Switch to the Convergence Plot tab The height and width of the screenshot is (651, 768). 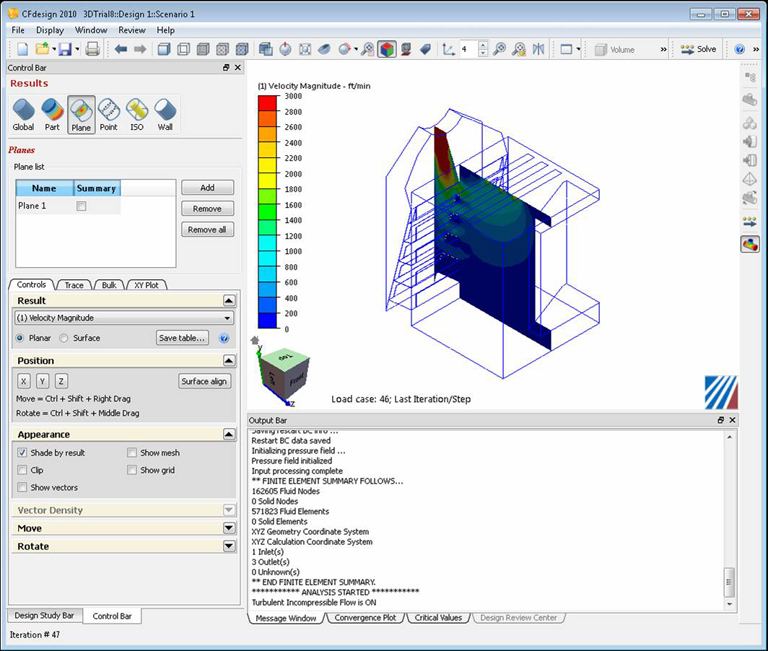point(365,618)
